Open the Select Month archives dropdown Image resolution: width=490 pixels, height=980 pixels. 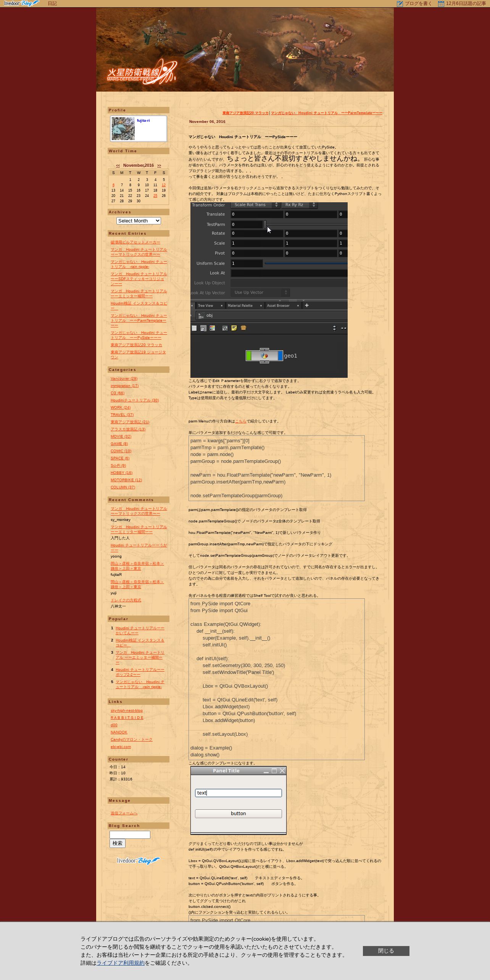pyautogui.click(x=139, y=221)
